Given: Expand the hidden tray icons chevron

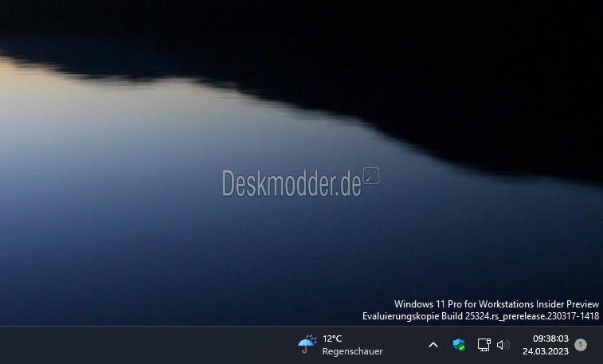Looking at the screenshot, I should tap(433, 345).
